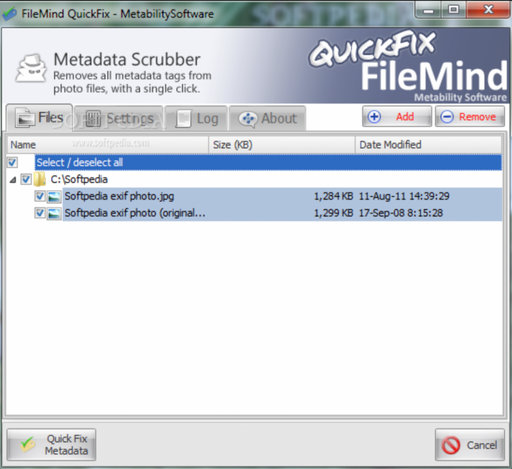This screenshot has height=469, width=512.
Task: Click the spy icon beside Metadata Scrubber
Action: click(x=31, y=68)
